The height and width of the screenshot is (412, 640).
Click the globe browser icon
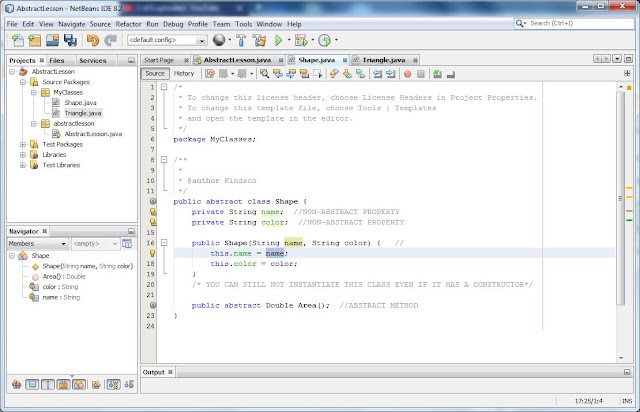[219, 40]
